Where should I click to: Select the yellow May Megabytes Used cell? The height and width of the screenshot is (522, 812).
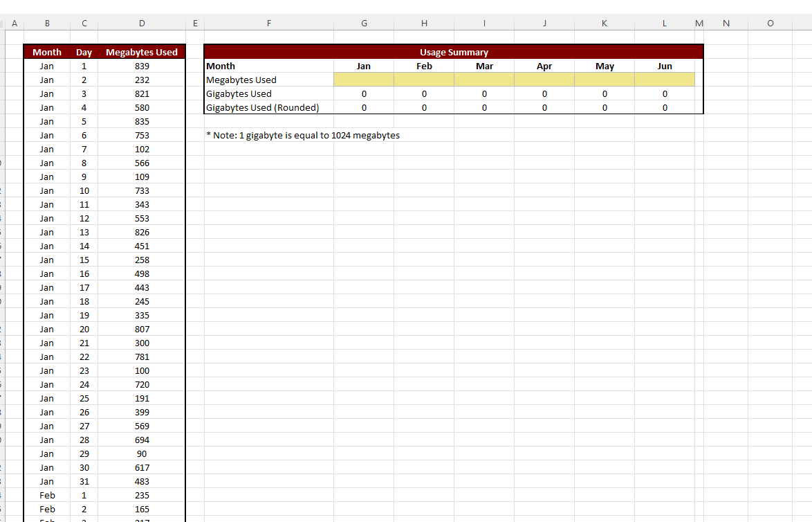coord(605,80)
